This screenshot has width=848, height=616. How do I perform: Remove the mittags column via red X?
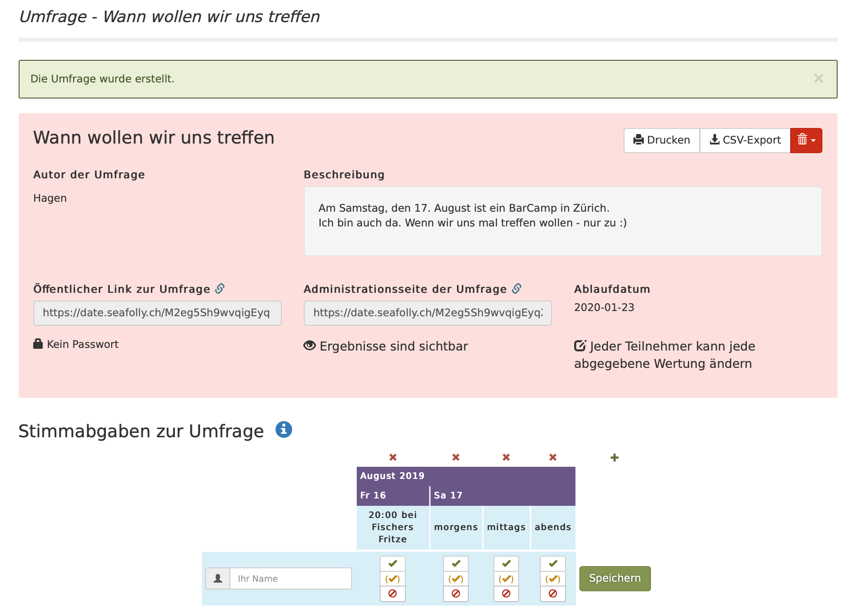tap(506, 457)
